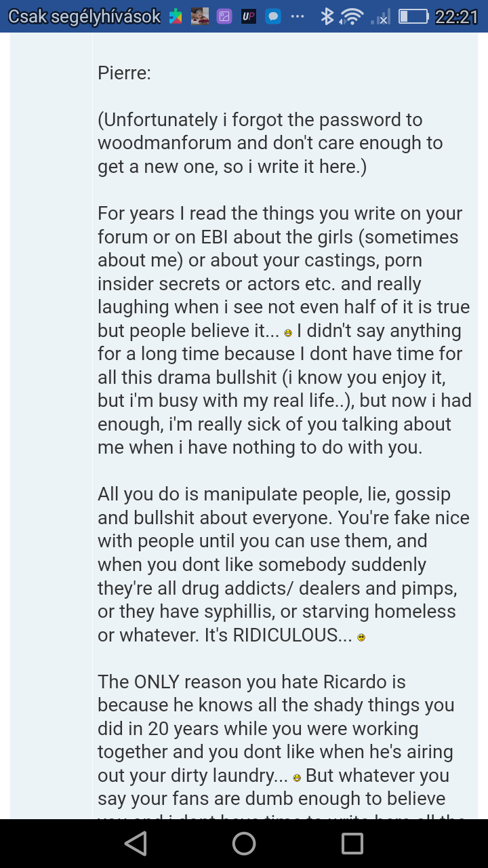Tap the UP app notification icon
This screenshot has width=488, height=868.
(x=249, y=16)
